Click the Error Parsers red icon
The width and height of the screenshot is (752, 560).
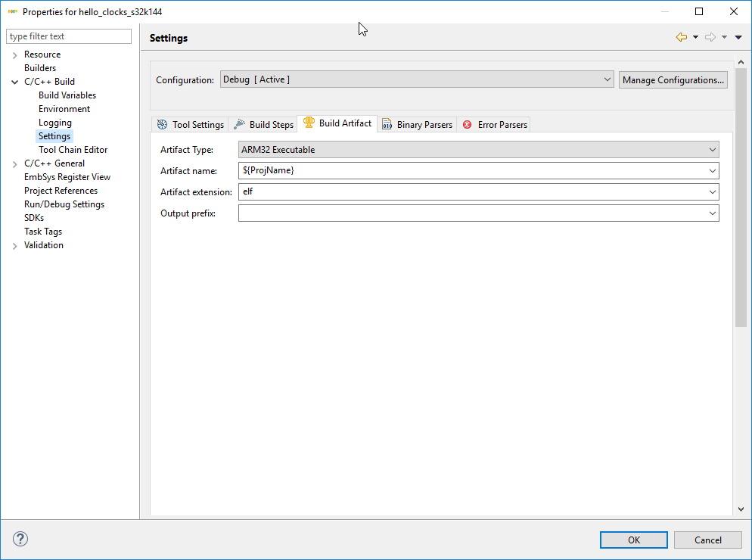467,125
